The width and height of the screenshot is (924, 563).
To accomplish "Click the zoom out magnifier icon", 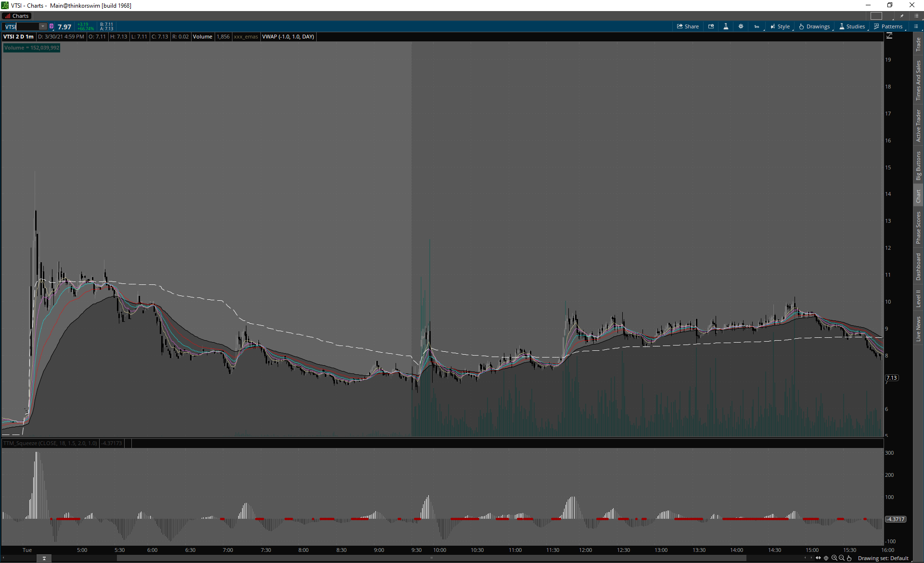I will point(842,558).
